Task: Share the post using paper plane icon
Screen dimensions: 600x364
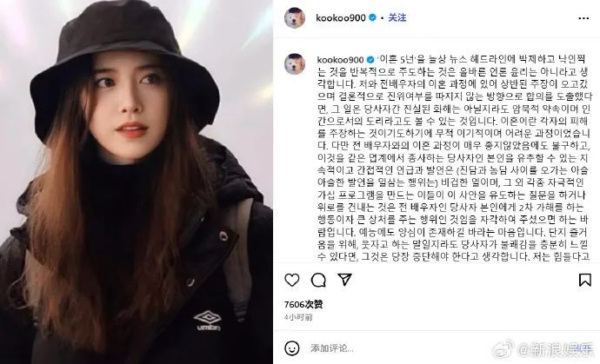Action: coord(344,280)
